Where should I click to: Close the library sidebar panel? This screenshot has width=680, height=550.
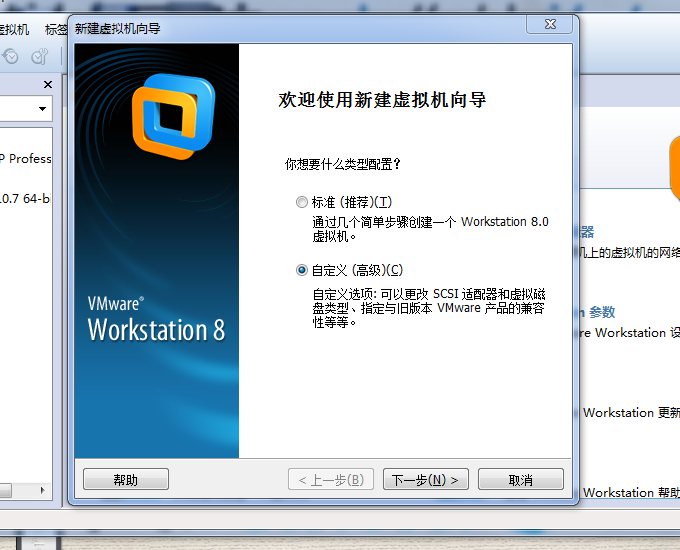(x=48, y=85)
